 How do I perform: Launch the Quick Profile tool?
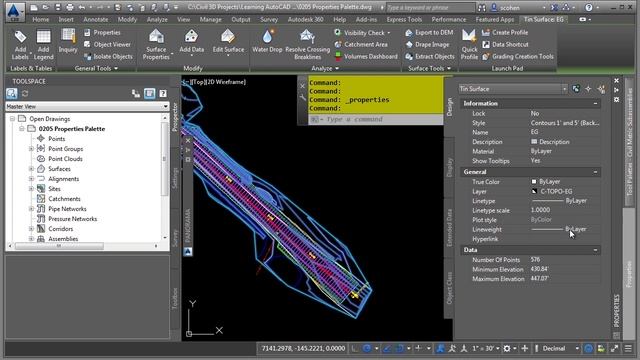tap(469, 45)
